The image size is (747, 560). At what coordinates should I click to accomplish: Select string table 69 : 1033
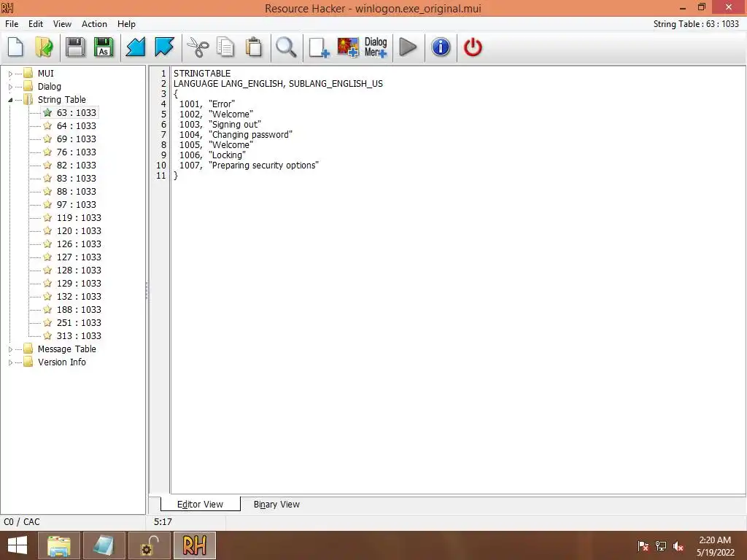point(76,139)
